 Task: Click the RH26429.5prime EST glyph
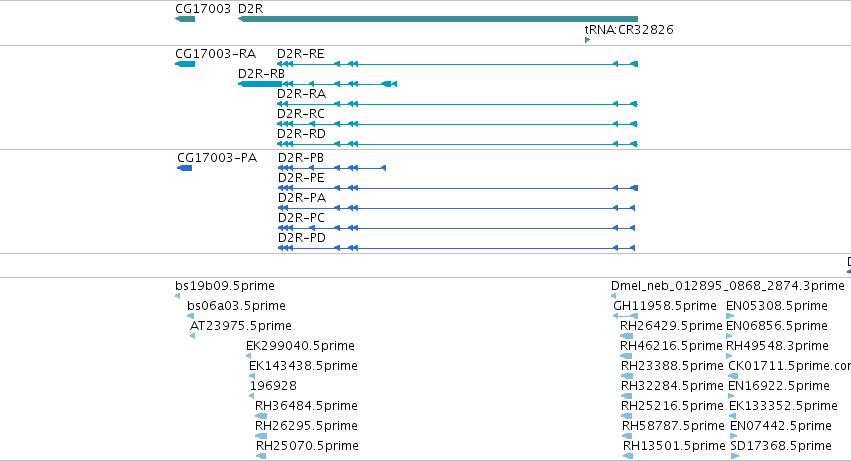pyautogui.click(x=626, y=336)
